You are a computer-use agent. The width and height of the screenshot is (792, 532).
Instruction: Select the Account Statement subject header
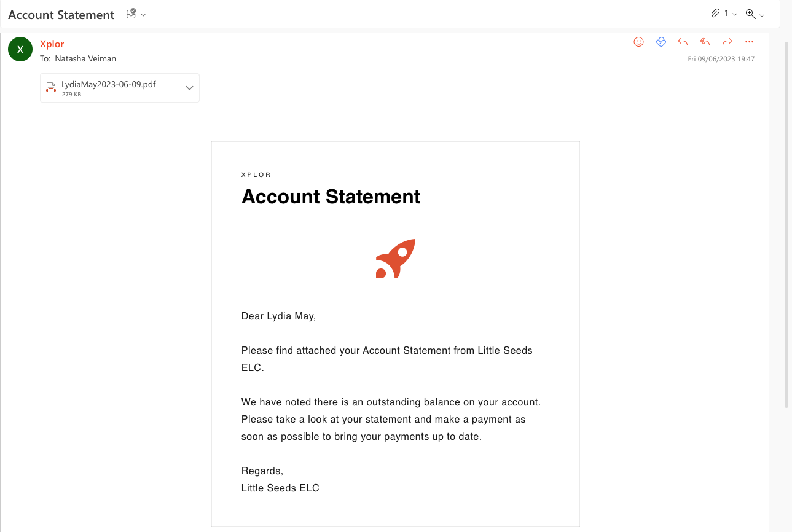[61, 14]
